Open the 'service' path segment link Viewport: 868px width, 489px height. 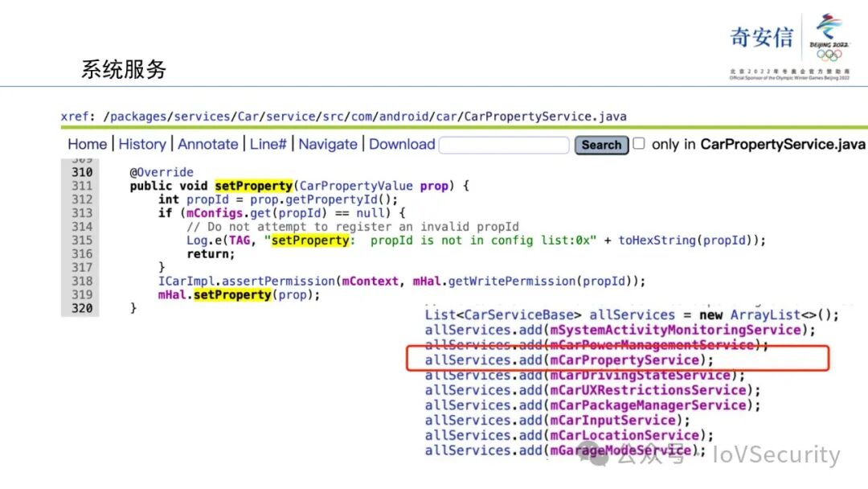tap(291, 117)
